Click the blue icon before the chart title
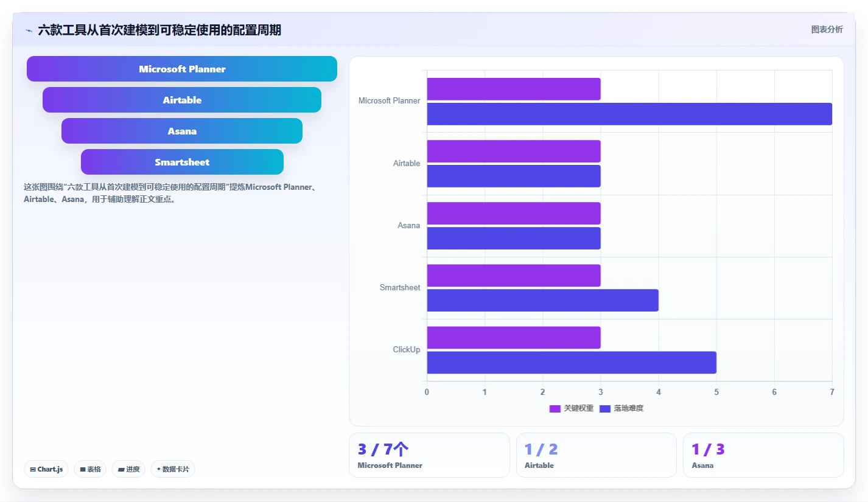 click(x=29, y=30)
